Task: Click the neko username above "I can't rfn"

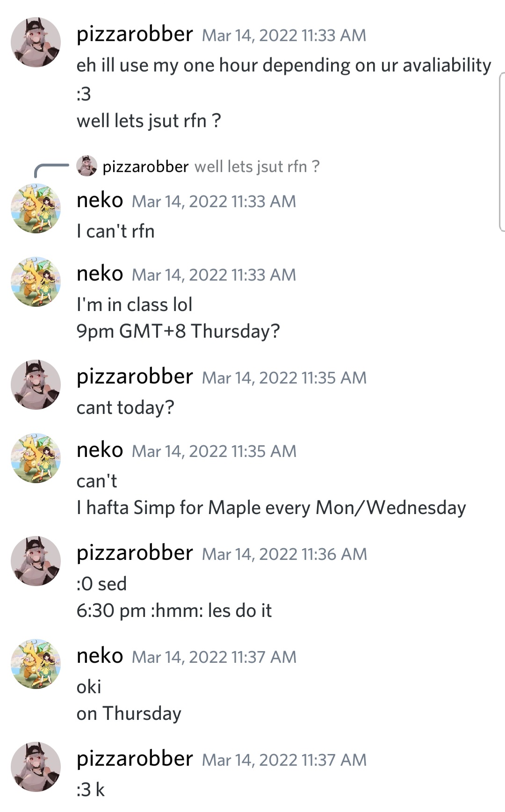Action: (100, 201)
